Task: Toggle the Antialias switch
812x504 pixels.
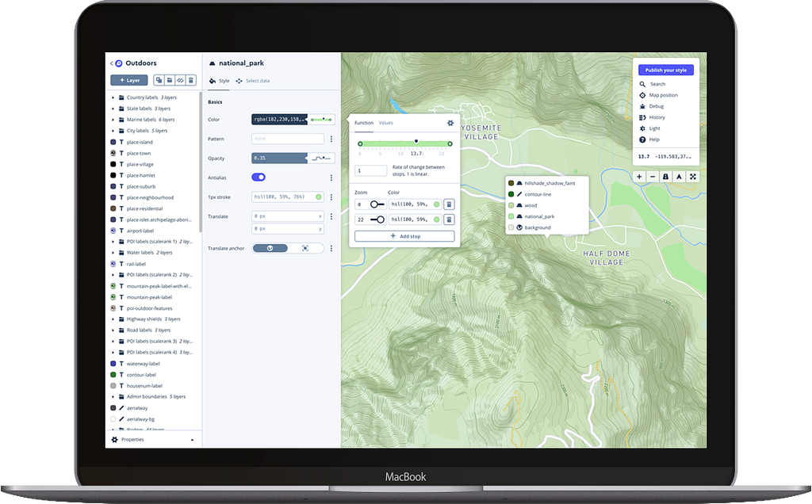Action: pos(259,177)
